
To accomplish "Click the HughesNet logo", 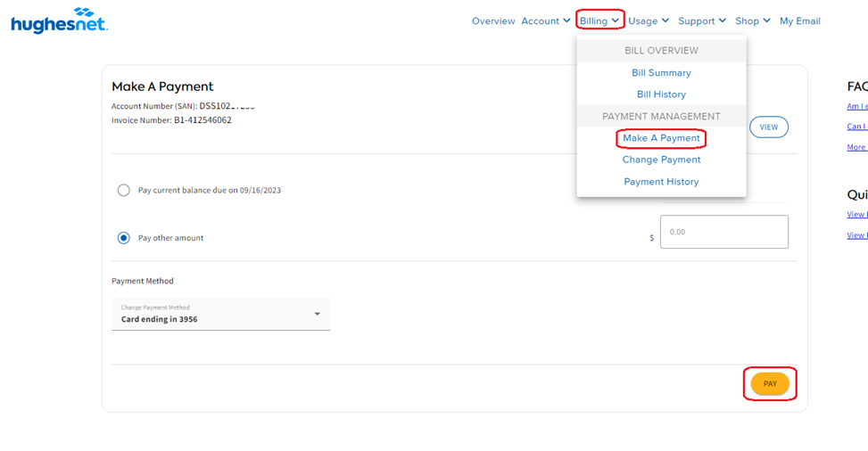I will click(59, 20).
